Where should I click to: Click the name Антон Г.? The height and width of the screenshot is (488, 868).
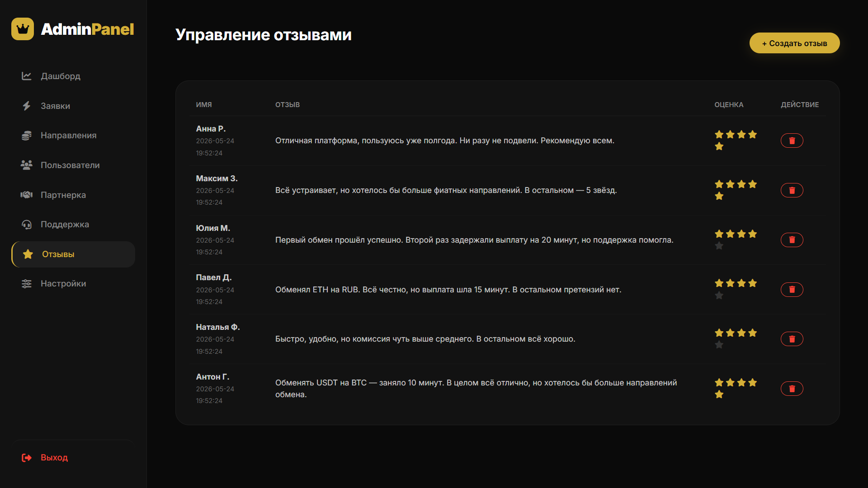(x=212, y=377)
